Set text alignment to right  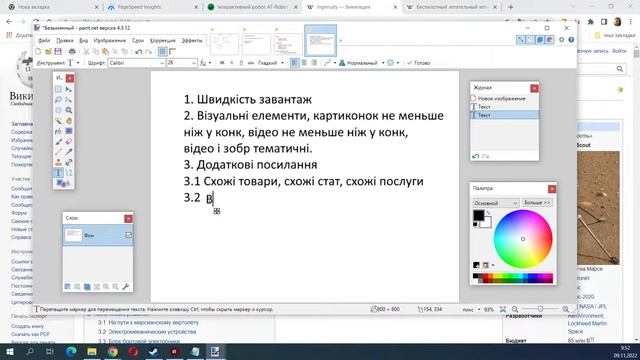point(314,63)
